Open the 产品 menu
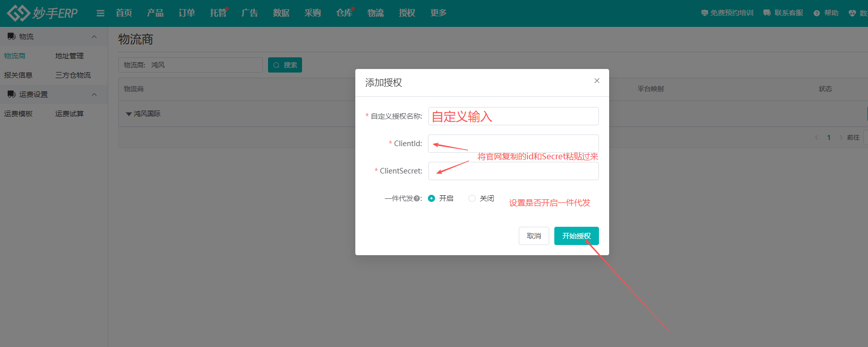This screenshot has width=868, height=347. pyautogui.click(x=155, y=13)
